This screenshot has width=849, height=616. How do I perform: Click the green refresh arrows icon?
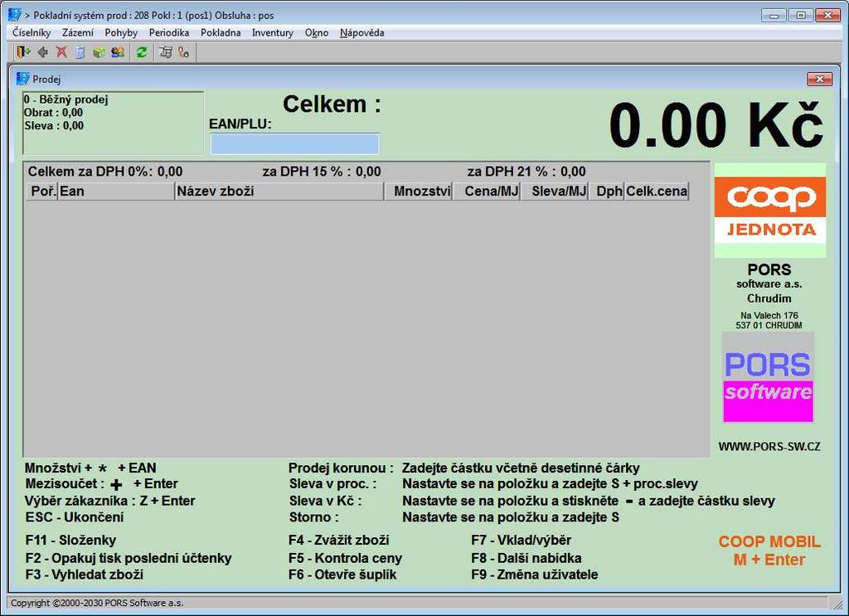142,52
